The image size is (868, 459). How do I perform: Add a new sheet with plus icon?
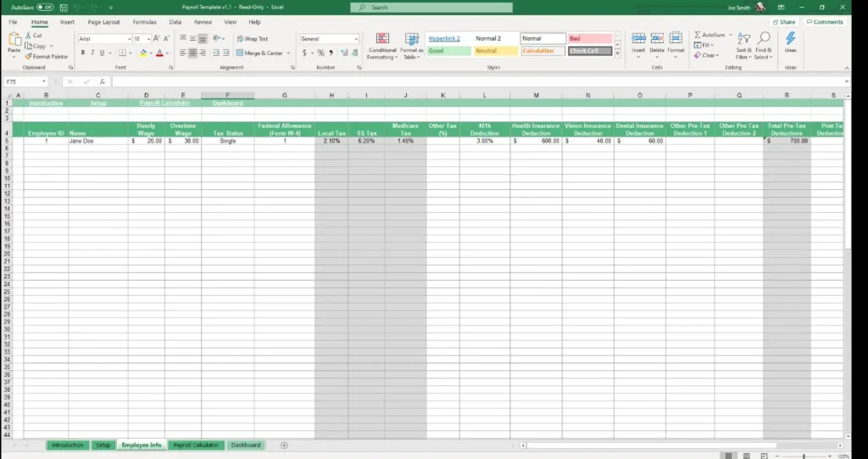(284, 445)
